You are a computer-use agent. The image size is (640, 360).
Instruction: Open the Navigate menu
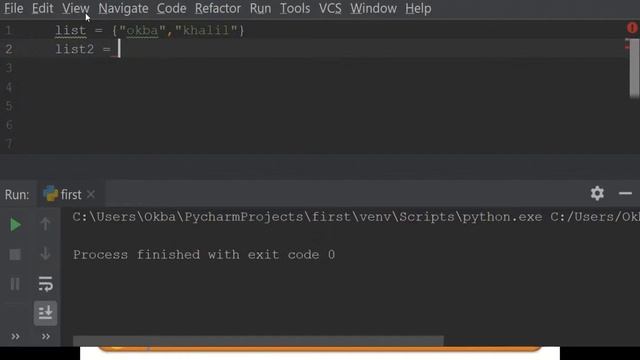coord(123,8)
